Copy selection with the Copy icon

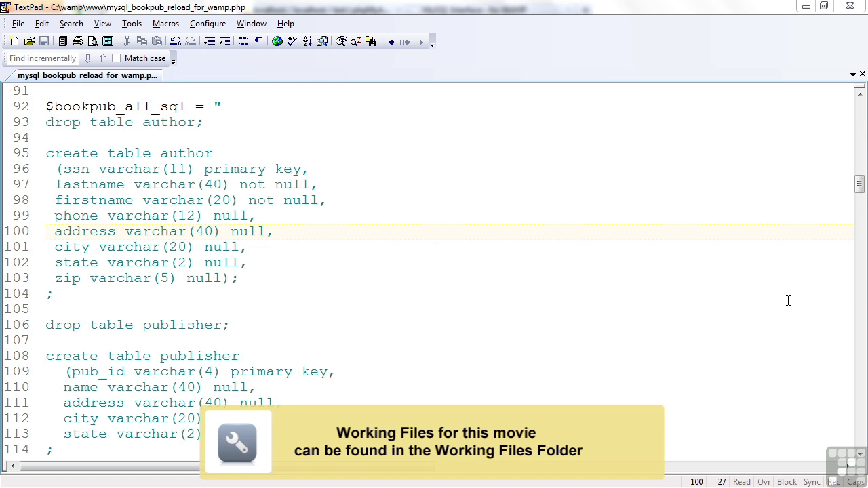tap(142, 41)
